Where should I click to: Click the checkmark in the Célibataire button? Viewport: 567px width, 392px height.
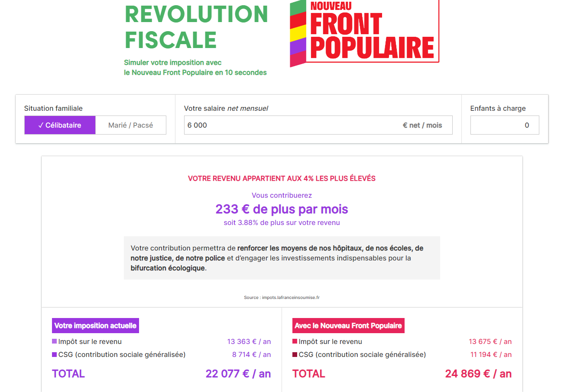point(41,125)
